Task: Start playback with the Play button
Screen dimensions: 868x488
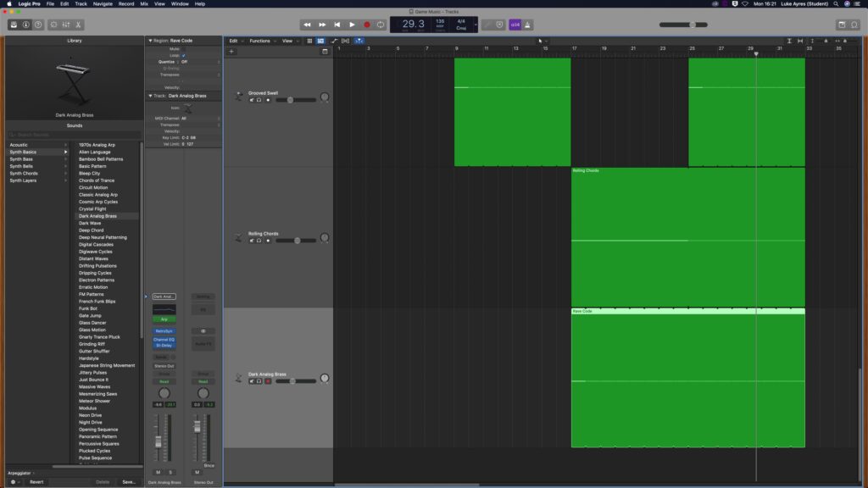Action: [352, 25]
